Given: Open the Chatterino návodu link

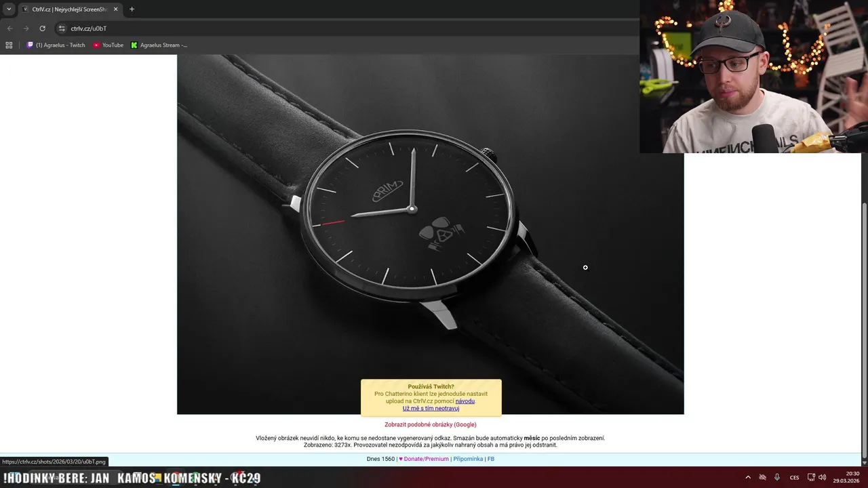Looking at the screenshot, I should coord(465,401).
